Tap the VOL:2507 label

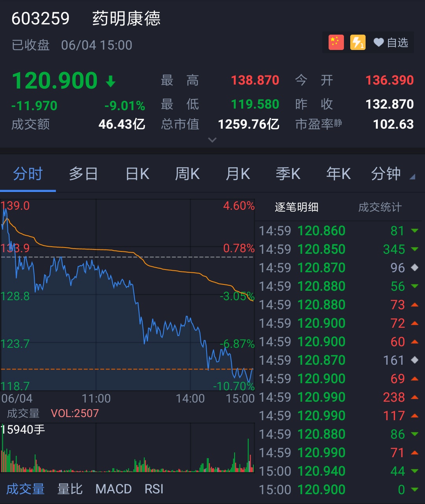75,414
